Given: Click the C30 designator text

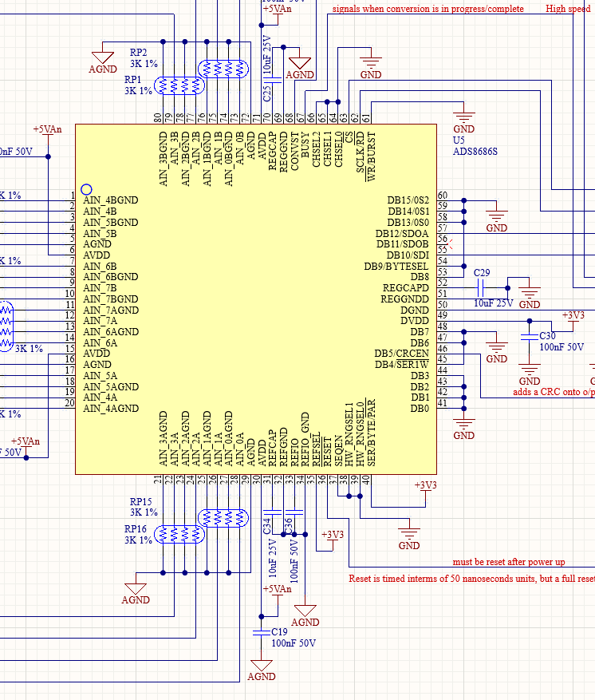Looking at the screenshot, I should click(x=548, y=336).
